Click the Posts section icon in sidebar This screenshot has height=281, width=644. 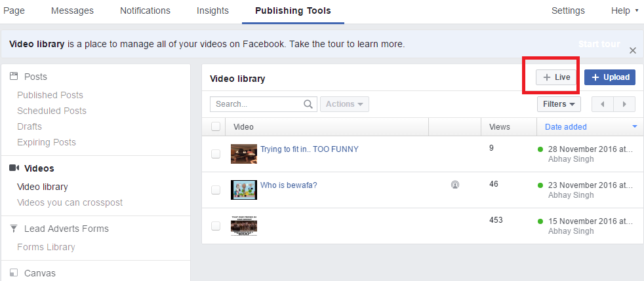pos(14,76)
